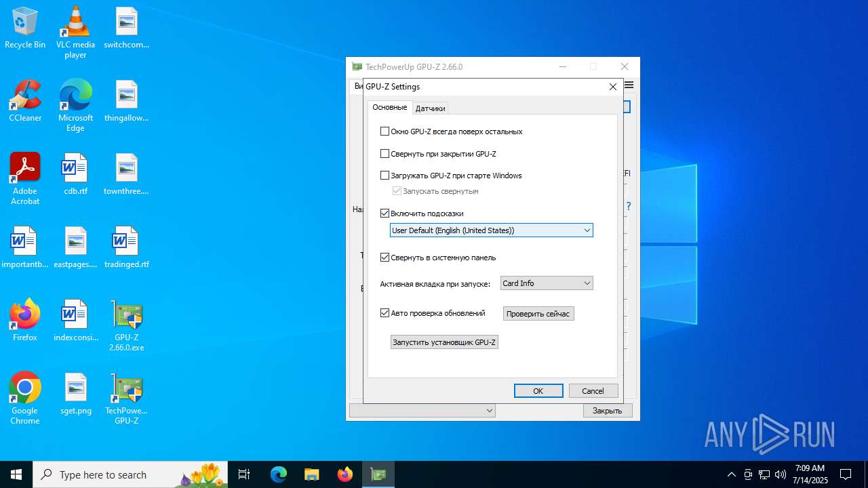Select the sget.png file icon

75,394
